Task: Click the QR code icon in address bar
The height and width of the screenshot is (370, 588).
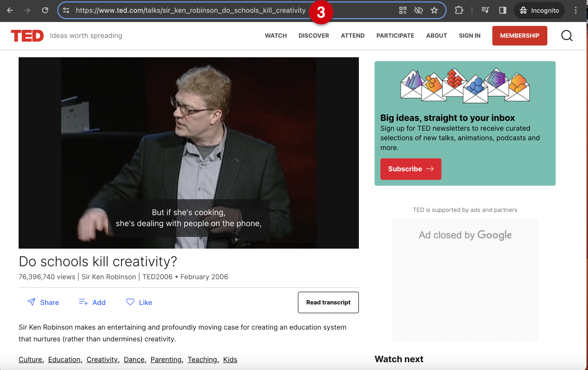Action: pyautogui.click(x=403, y=10)
